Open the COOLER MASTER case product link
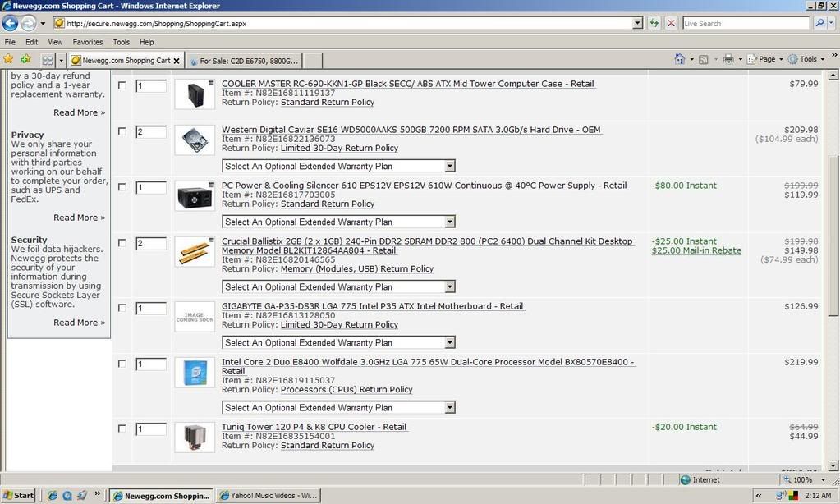Viewport: 840px width, 504px height. (x=407, y=83)
